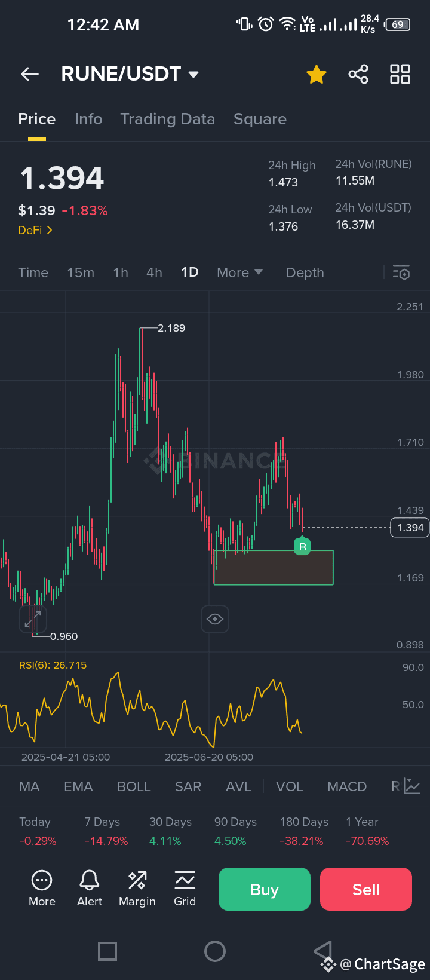
Task: Tap the 1 Year -70.69% value
Action: pos(367,841)
